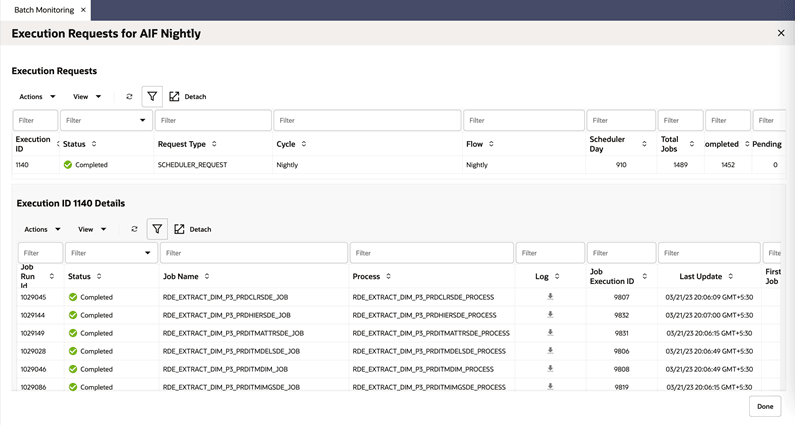Download log for PRDITMDIM_JOB row
Viewport: 795px width, 425px height.
pos(550,369)
